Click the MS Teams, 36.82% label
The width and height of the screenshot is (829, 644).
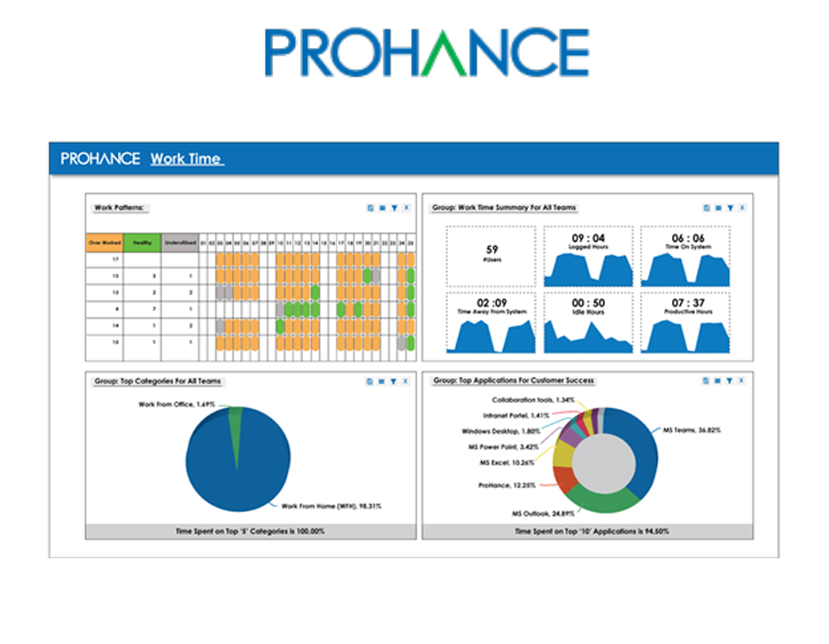692,431
